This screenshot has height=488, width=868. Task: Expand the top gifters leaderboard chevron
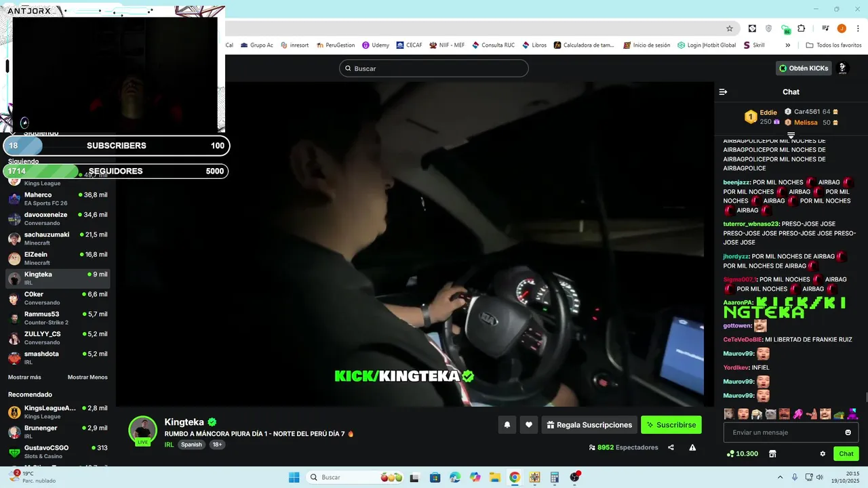tap(791, 136)
